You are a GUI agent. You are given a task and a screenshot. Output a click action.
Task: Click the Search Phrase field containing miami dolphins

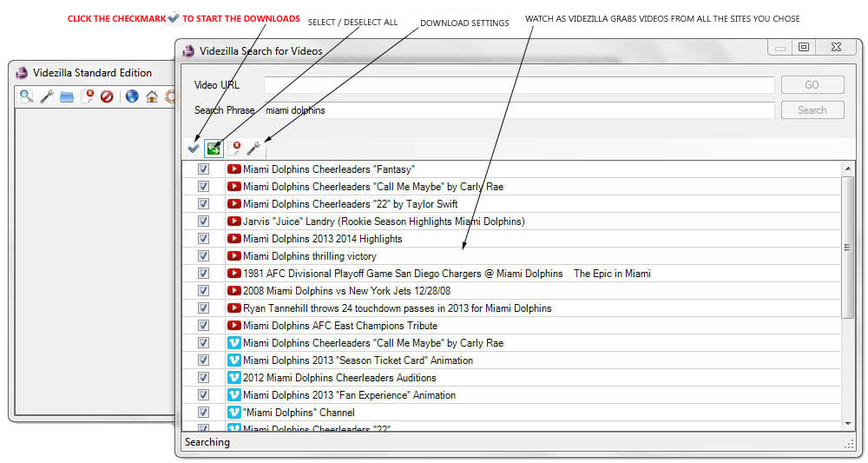(519, 110)
